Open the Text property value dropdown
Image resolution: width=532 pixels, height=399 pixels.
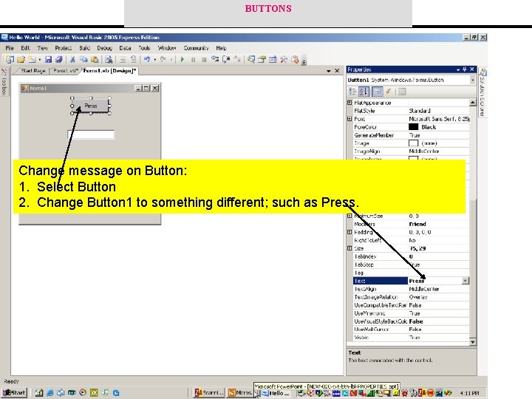pos(465,281)
